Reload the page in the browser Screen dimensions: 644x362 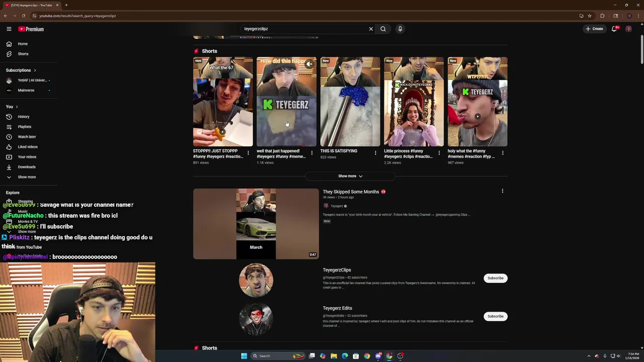tap(23, 16)
